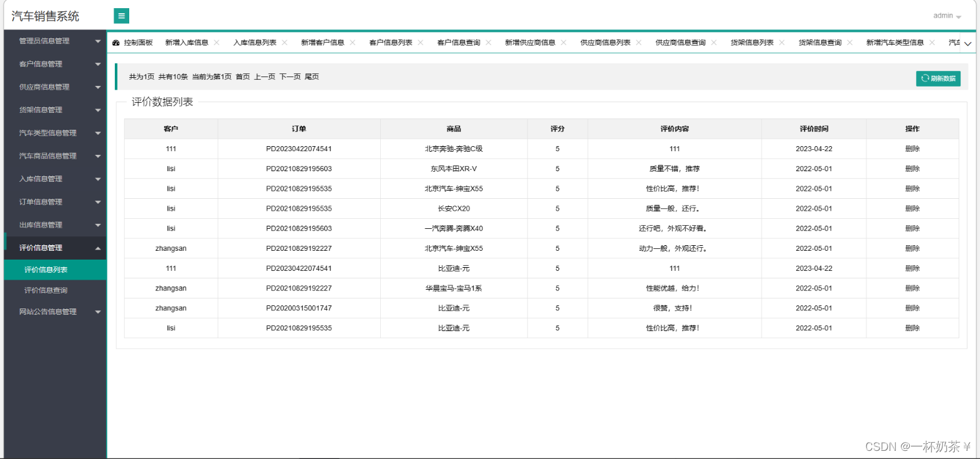Toggle the sidebar with the hamburger menu icon
The image size is (980, 459).
(122, 16)
